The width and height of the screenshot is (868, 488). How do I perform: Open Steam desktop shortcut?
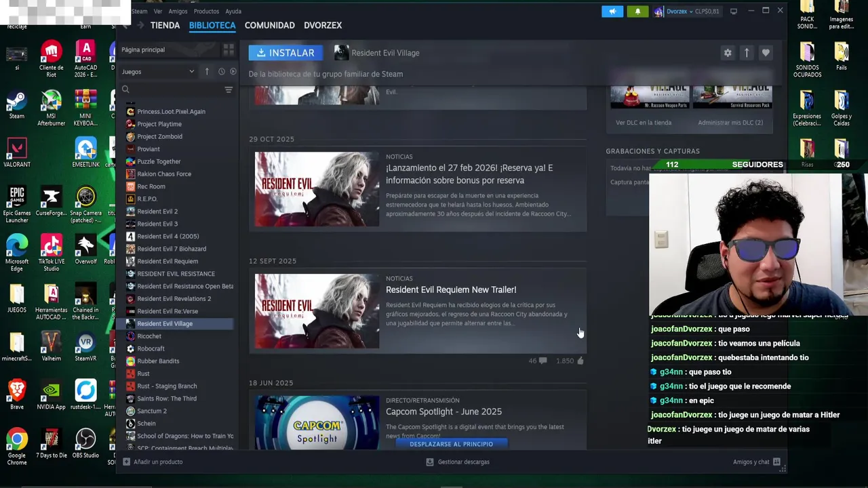tap(17, 105)
